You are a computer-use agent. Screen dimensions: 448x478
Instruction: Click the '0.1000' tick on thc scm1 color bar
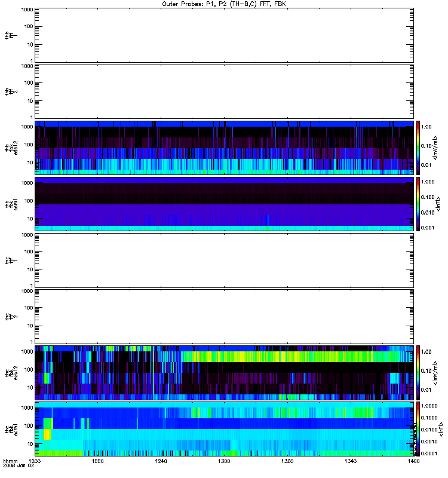[429, 418]
